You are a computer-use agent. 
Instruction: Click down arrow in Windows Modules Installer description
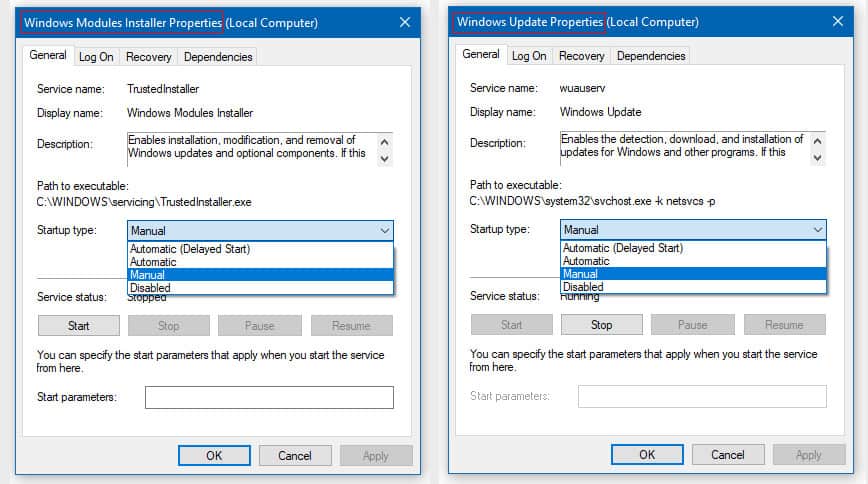click(x=384, y=159)
